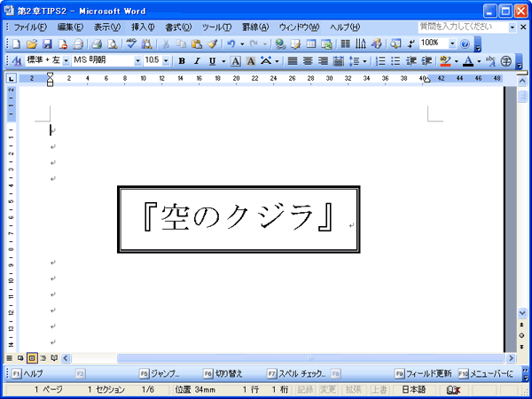Click the F6 切り替え button

[x=223, y=374]
